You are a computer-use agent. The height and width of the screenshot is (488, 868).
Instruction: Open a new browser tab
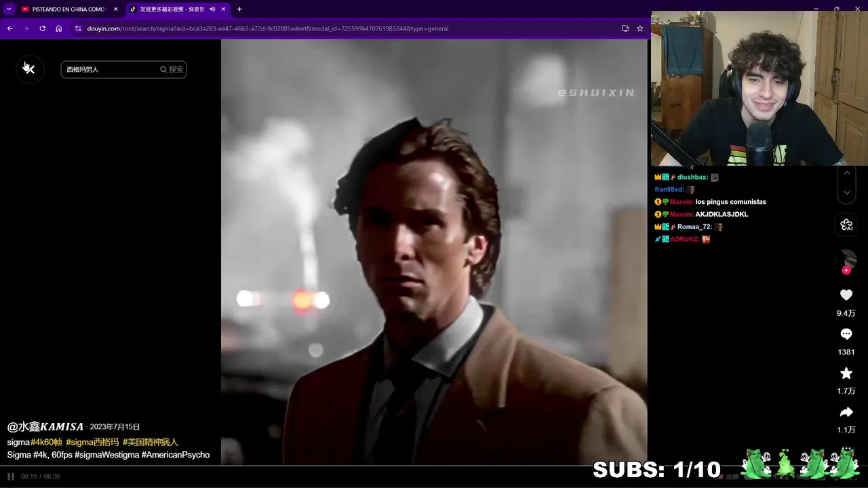click(239, 9)
